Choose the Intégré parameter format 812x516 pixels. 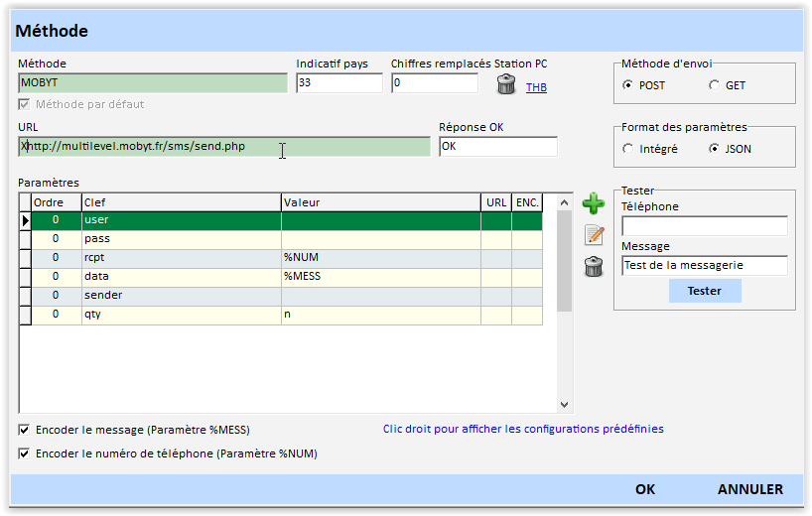click(x=627, y=149)
